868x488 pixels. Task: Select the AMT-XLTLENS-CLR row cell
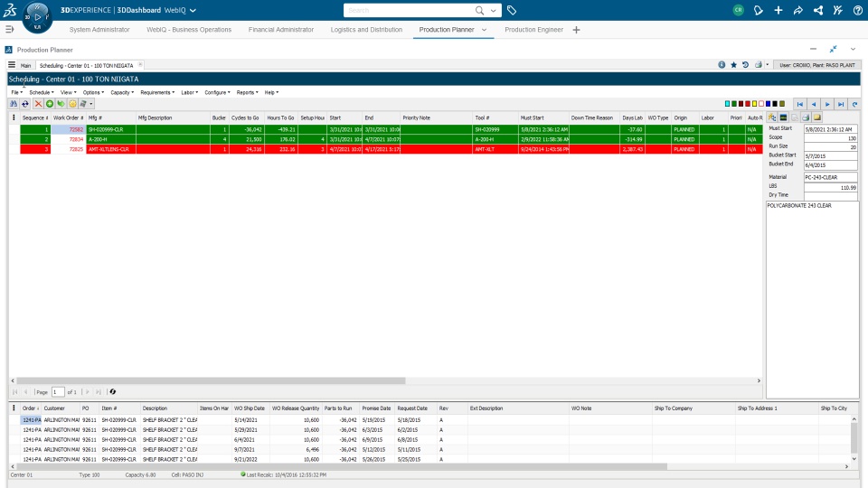[110, 149]
